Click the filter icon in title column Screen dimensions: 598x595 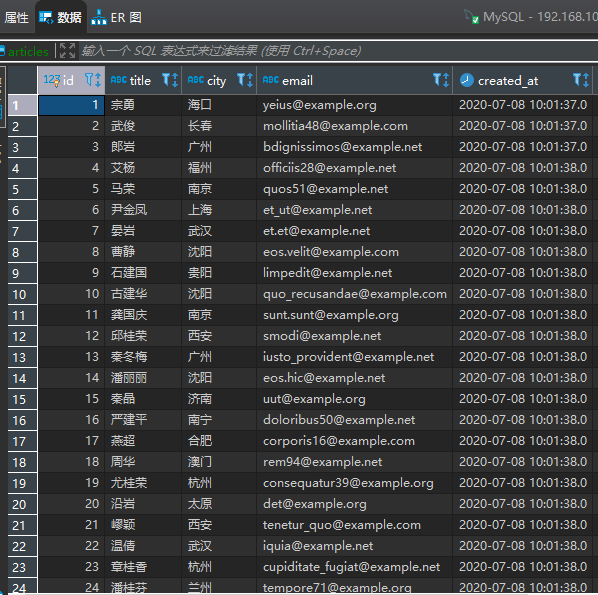(x=166, y=80)
